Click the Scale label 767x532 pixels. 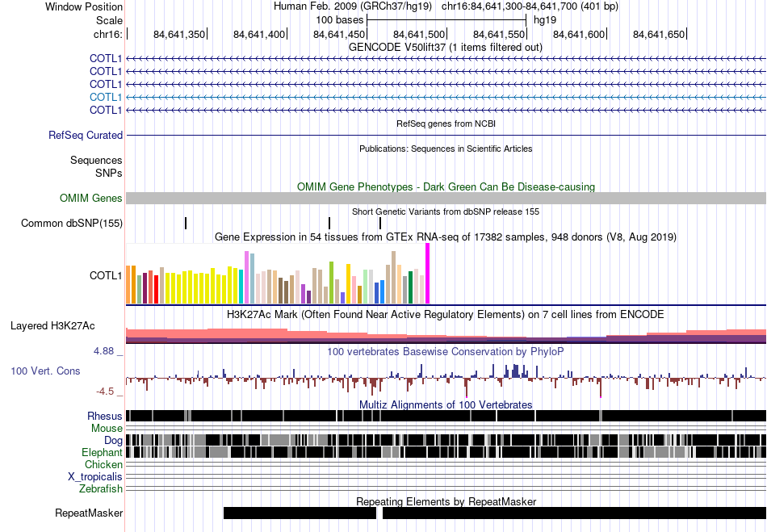click(109, 20)
